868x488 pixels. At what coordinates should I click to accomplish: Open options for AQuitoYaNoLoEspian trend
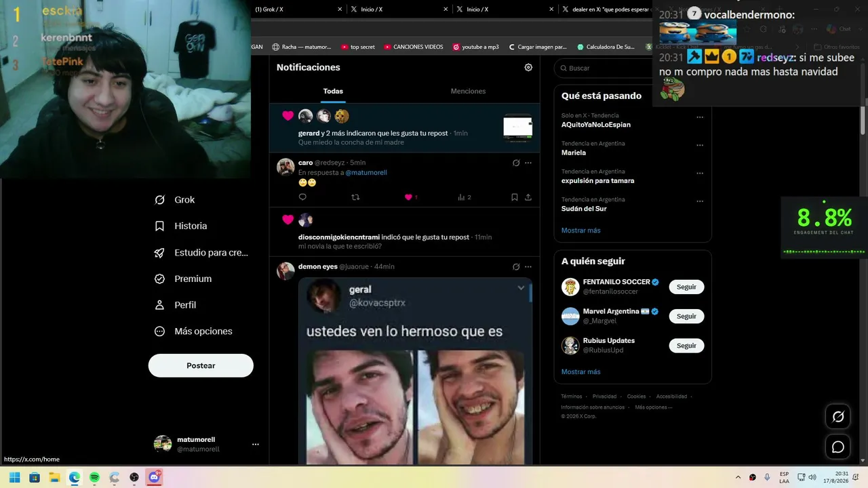coord(700,117)
